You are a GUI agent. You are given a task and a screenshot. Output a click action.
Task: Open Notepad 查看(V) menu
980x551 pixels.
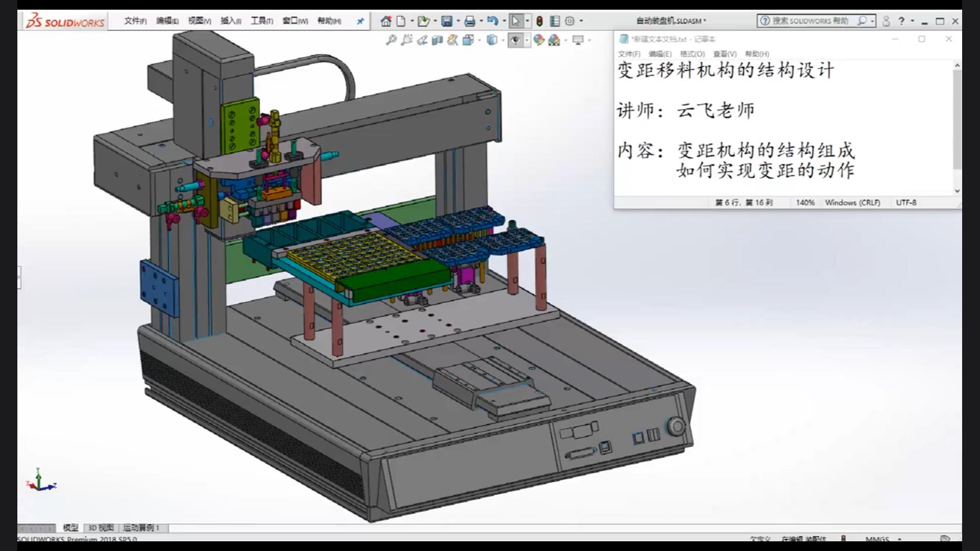(725, 54)
